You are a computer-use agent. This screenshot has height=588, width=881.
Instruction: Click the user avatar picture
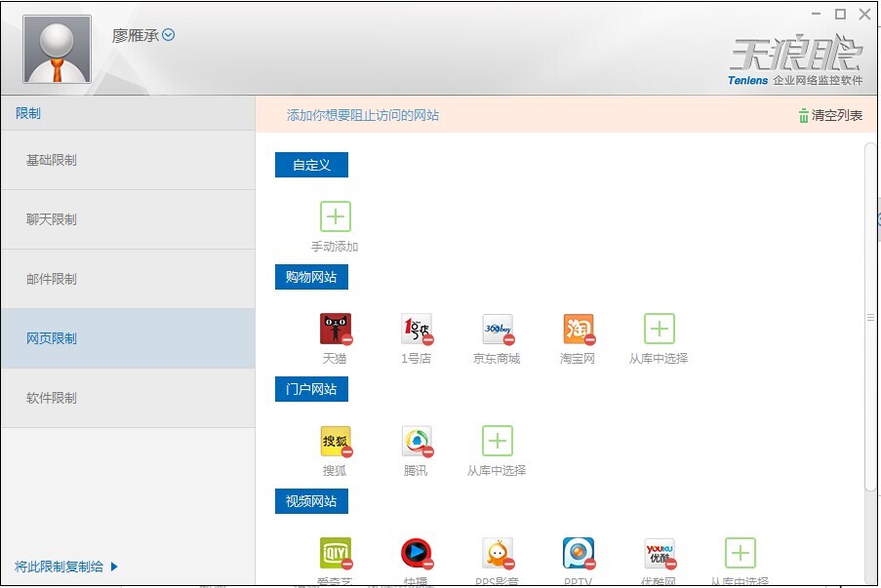click(57, 49)
